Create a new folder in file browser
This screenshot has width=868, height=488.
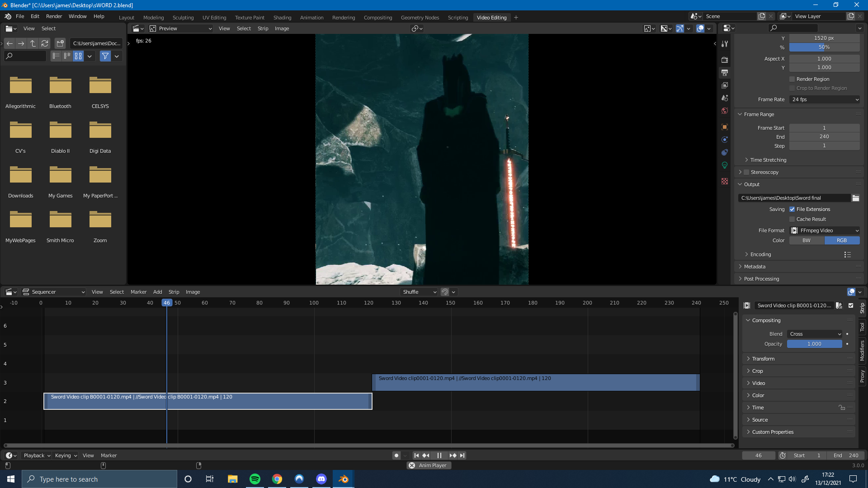[x=60, y=43]
